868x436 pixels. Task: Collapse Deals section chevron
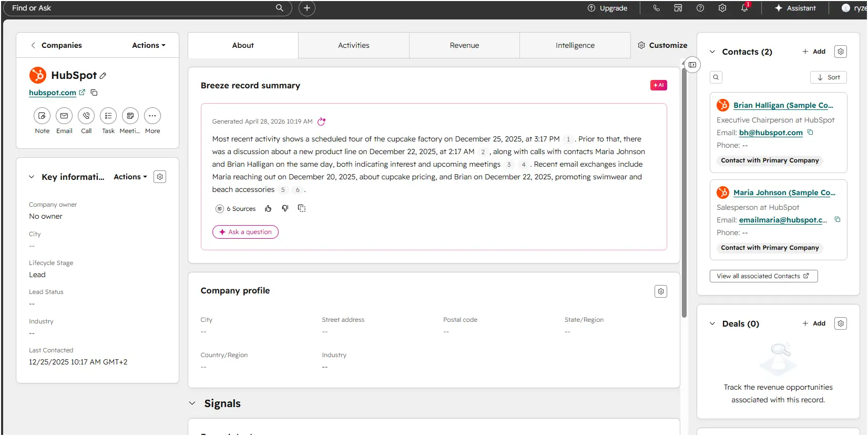(712, 323)
